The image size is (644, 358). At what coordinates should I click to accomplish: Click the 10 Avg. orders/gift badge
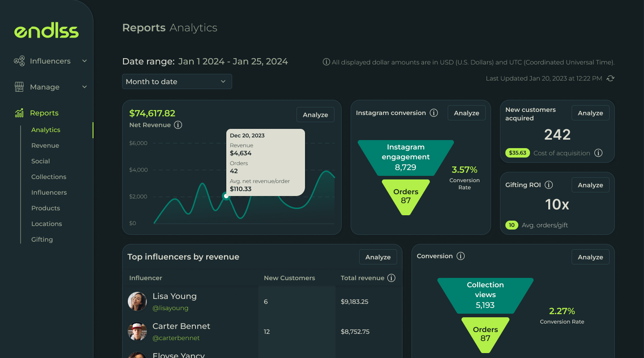(512, 225)
